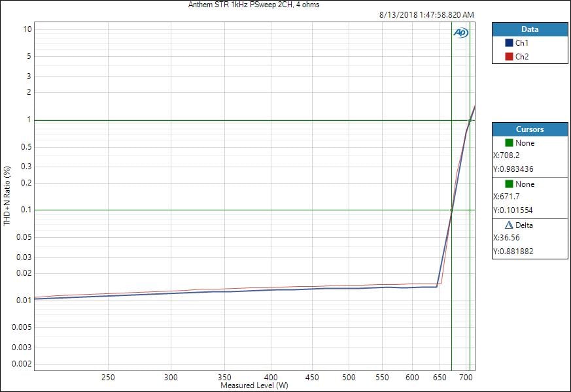571x392 pixels.
Task: Click the Y:0.101554 cursor value
Action: coord(513,210)
